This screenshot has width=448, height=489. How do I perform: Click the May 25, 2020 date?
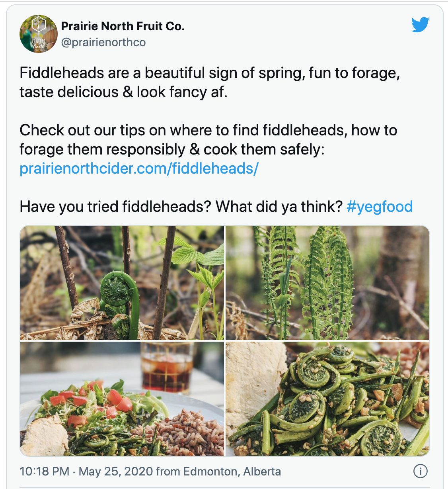pyautogui.click(x=116, y=471)
